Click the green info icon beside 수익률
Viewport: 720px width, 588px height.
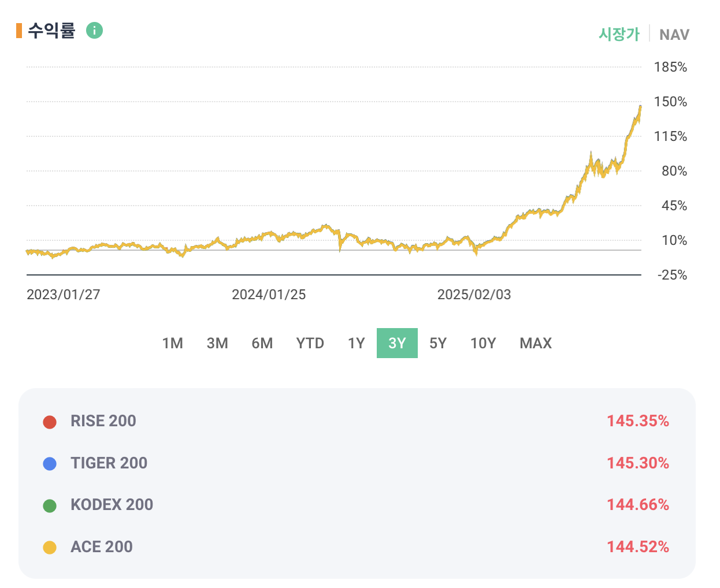pyautogui.click(x=94, y=30)
